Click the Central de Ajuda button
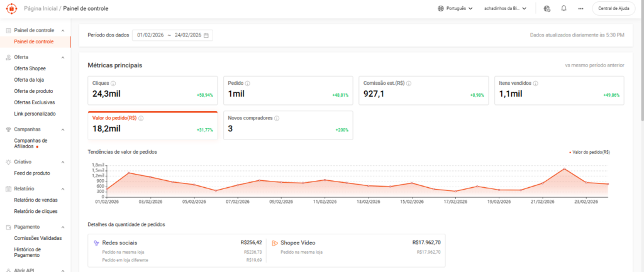 pos(614,9)
